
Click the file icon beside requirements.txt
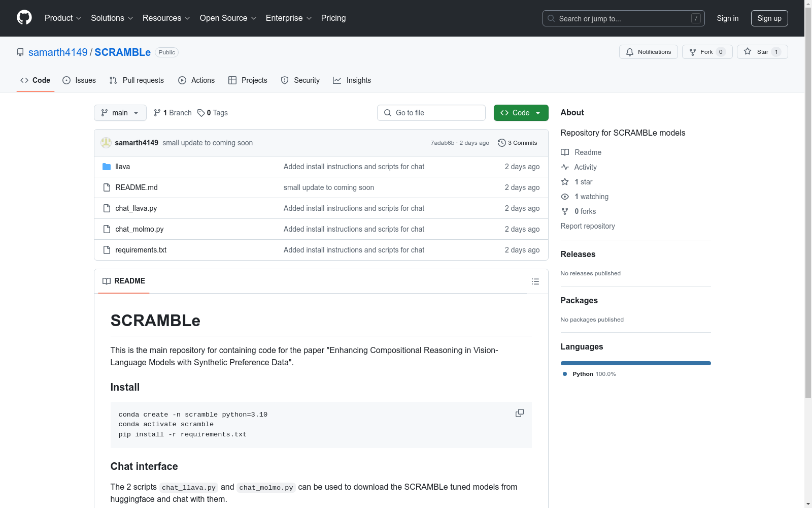point(107,250)
